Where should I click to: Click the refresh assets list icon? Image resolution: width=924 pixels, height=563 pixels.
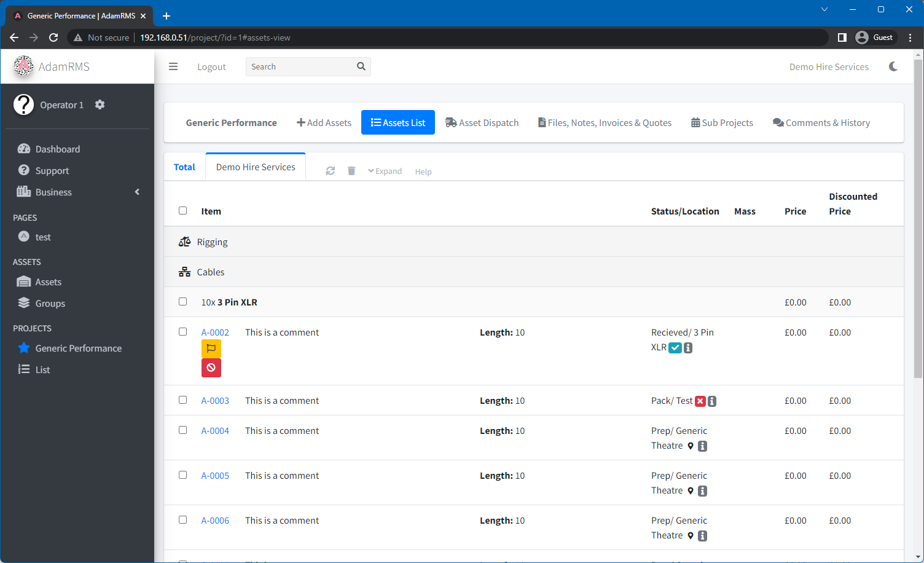tap(331, 171)
